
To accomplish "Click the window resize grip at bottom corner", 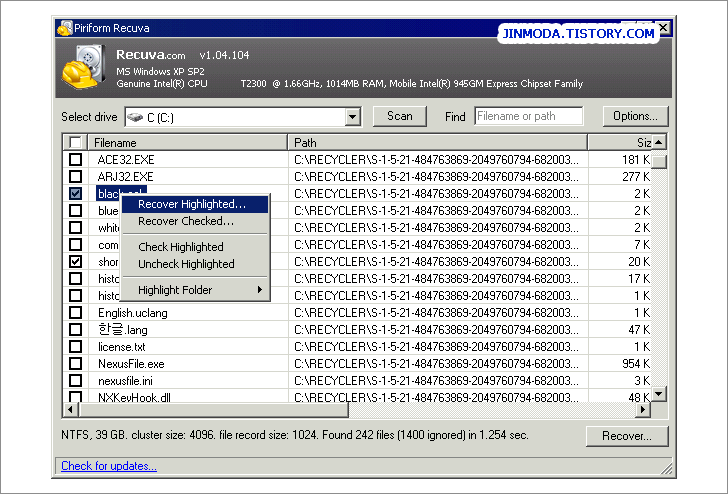I will pos(667,469).
